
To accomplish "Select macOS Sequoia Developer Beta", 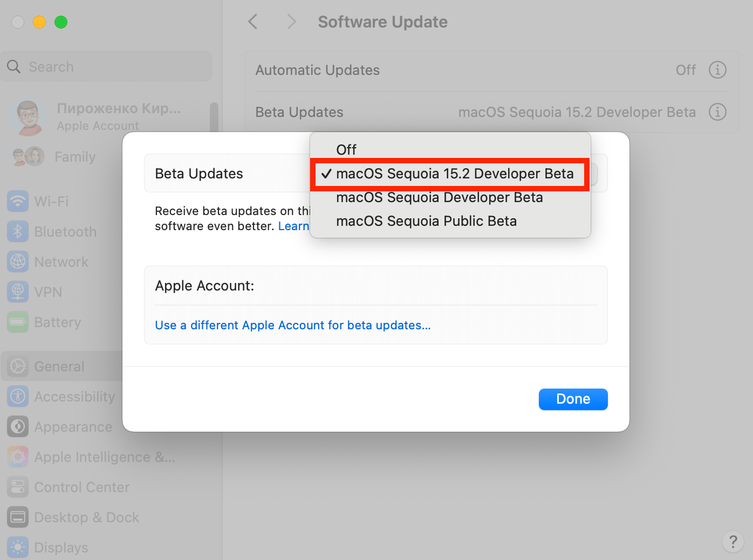I will (x=439, y=197).
